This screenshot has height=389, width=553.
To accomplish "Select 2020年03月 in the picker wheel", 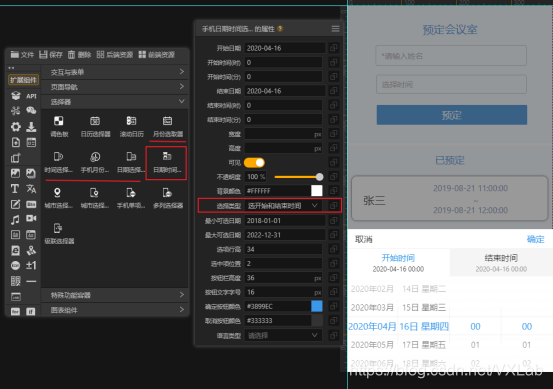I will tap(372, 308).
